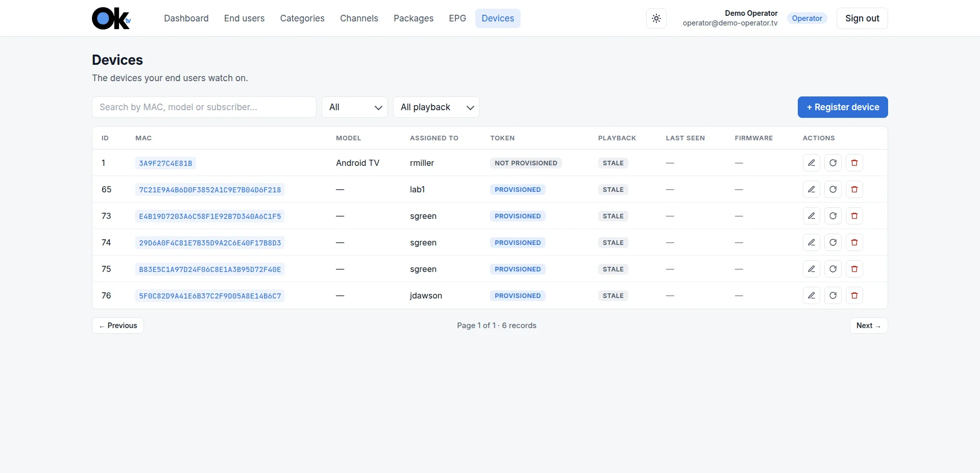980x473 pixels.
Task: Delete device with ID 75
Action: [854, 269]
